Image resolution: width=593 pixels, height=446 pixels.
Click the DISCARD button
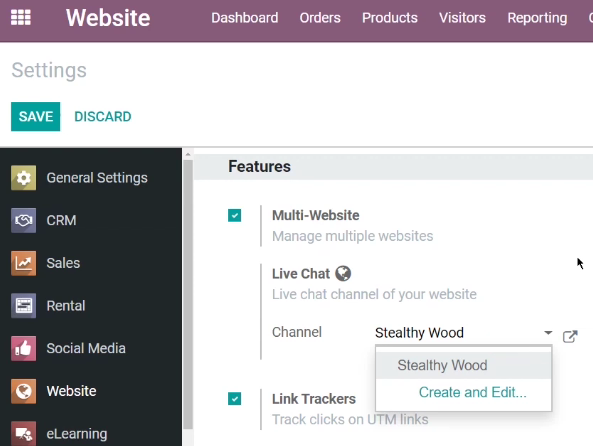coord(103,117)
